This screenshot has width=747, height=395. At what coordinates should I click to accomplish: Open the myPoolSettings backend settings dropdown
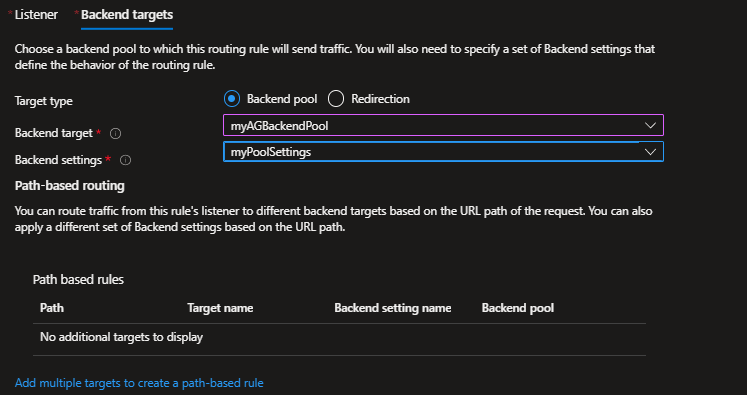tap(443, 152)
